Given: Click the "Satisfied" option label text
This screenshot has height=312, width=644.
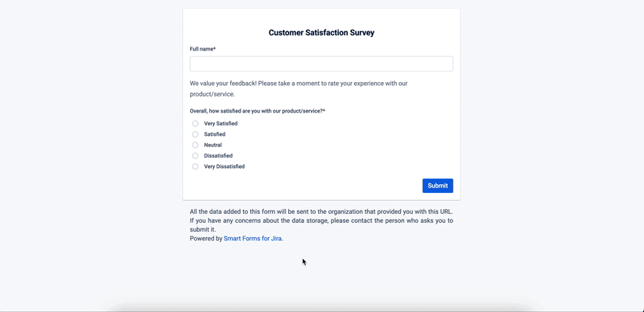Looking at the screenshot, I should pos(215,134).
